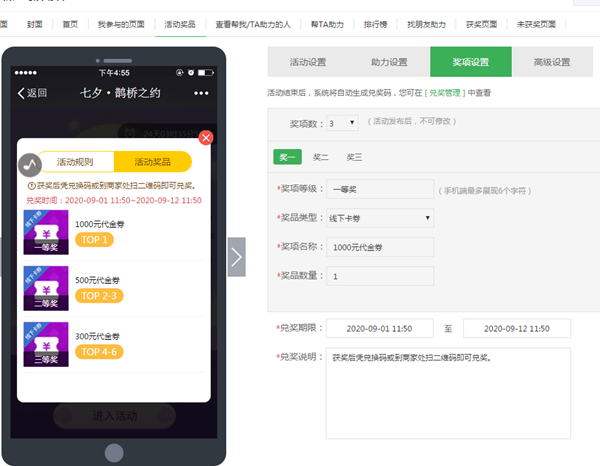The width and height of the screenshot is (600, 466).
Task: Go to 活动奖品 page tab
Action: pos(180,24)
